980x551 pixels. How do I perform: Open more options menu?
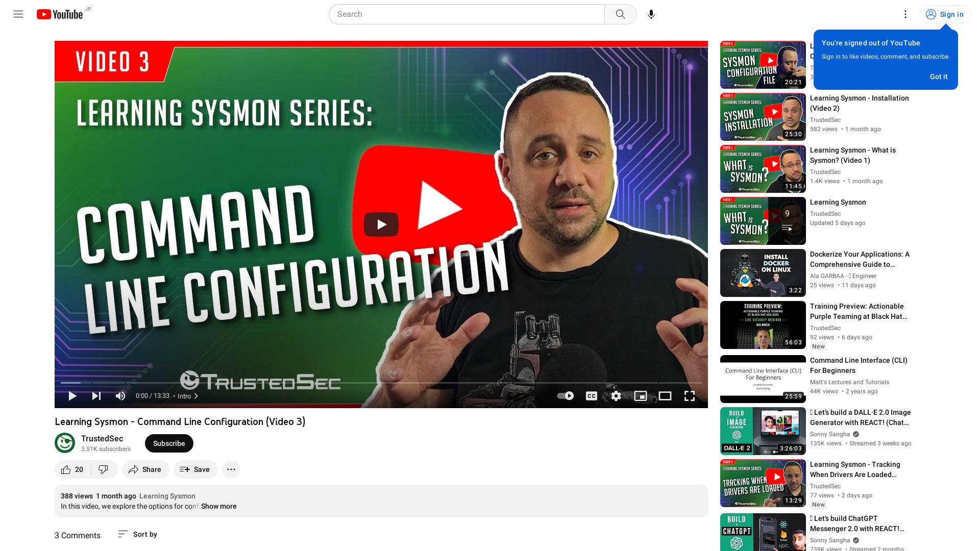pos(232,469)
